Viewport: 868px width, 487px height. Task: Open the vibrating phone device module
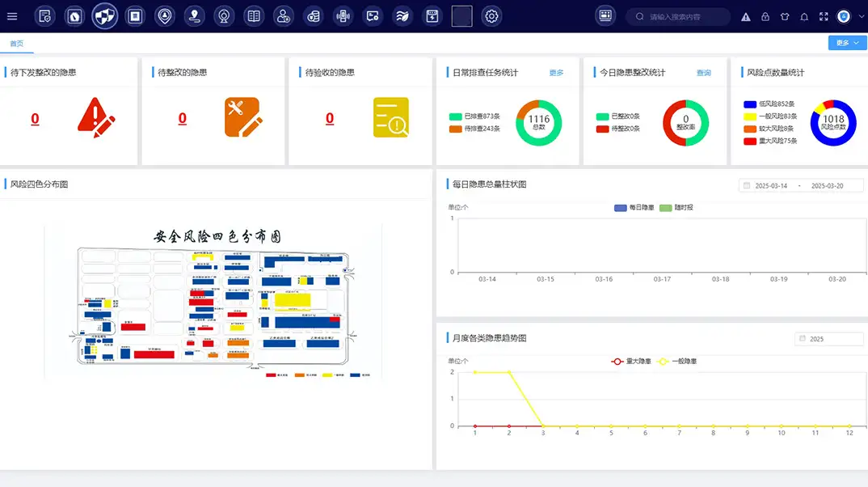pos(343,16)
